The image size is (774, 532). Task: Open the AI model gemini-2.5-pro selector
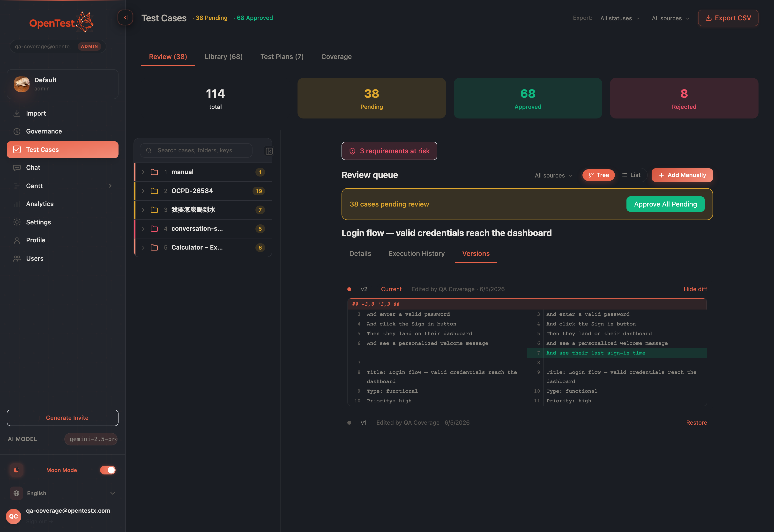[x=91, y=439]
